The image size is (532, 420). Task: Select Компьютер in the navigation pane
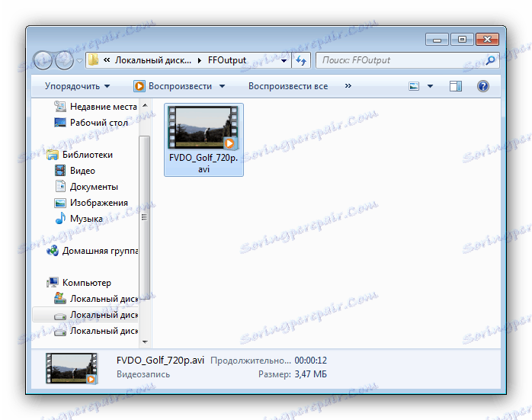[x=87, y=283]
